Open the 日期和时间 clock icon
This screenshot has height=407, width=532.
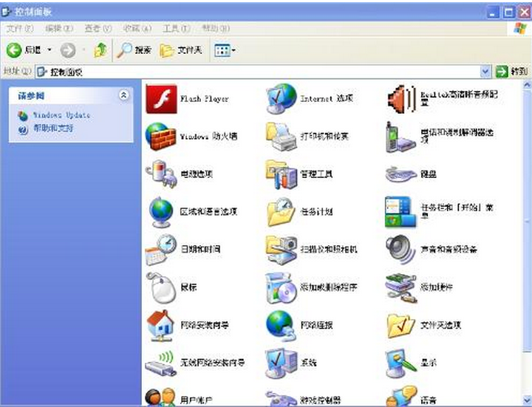click(x=161, y=250)
